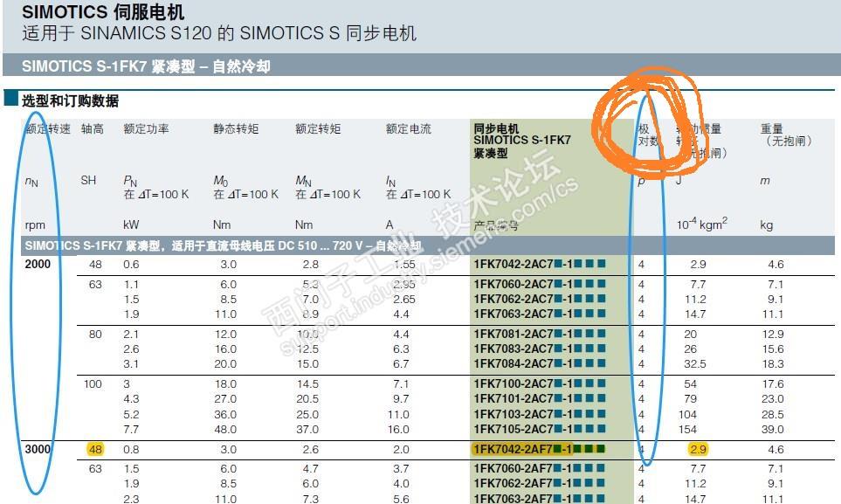The height and width of the screenshot is (504, 841).
Task: Click product number 1FK7084-2AC7
Action: (x=539, y=364)
